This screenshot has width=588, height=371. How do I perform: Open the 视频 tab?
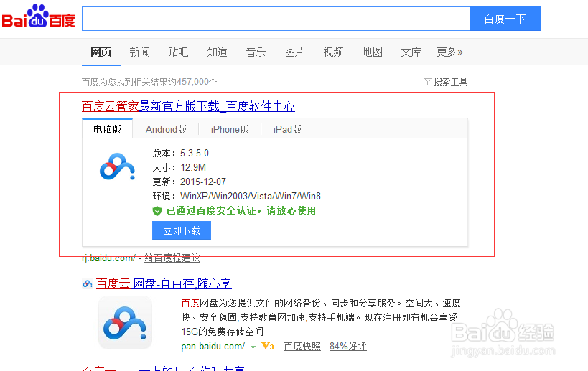(333, 52)
